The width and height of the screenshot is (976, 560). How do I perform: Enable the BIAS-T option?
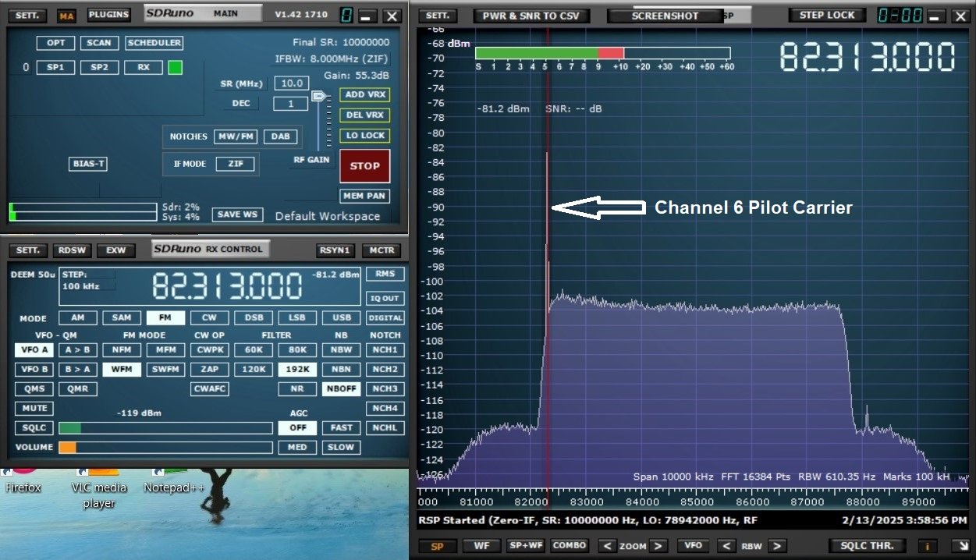88,164
